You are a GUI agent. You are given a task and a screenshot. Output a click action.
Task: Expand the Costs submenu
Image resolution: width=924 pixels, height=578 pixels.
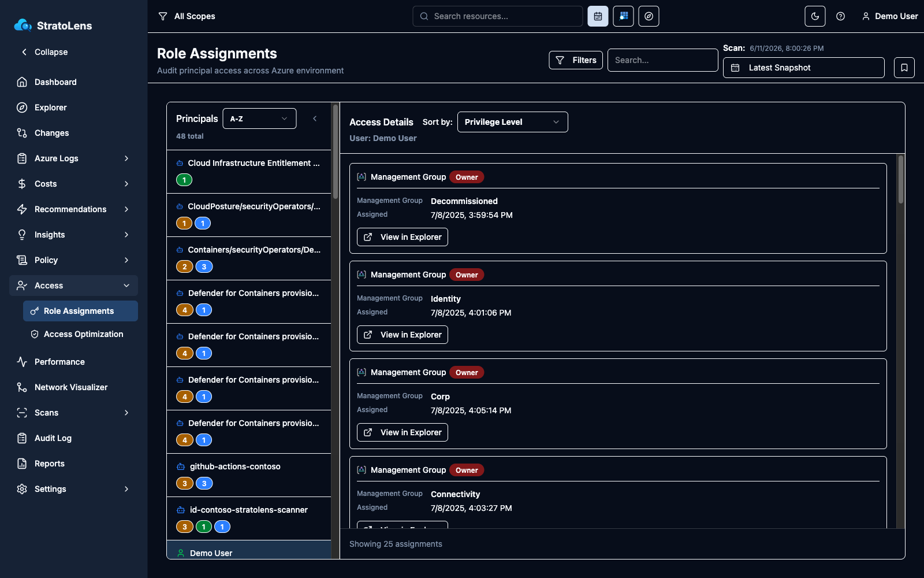coord(73,184)
